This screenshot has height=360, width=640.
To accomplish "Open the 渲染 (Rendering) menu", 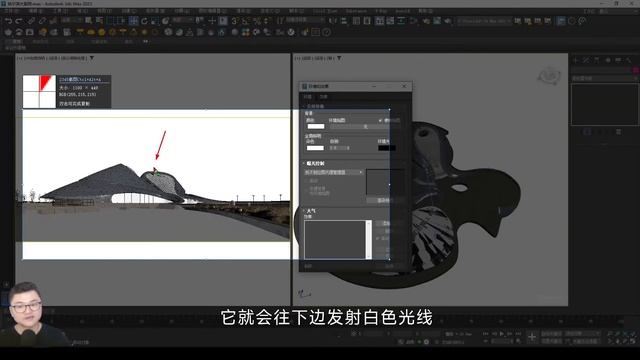I will pos(244,11).
